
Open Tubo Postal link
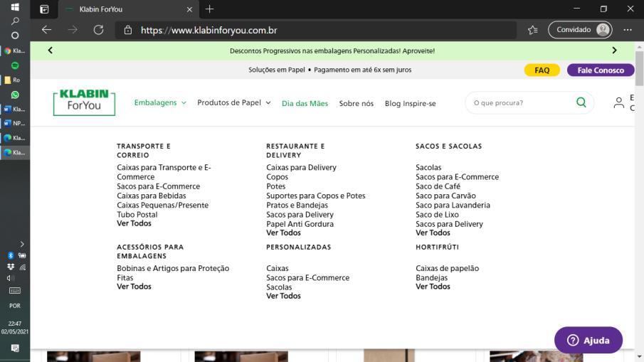pyautogui.click(x=137, y=215)
